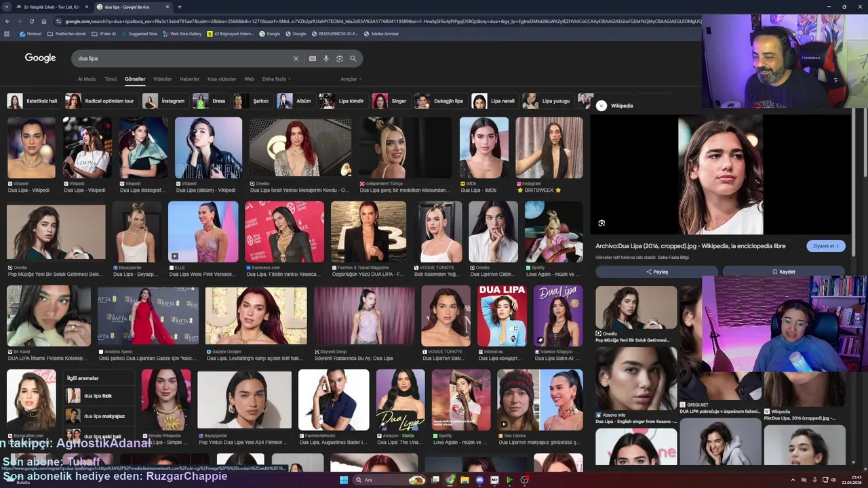The width and height of the screenshot is (868, 488).
Task: Open the 'Araçlar' tools dropdown
Action: click(x=351, y=79)
